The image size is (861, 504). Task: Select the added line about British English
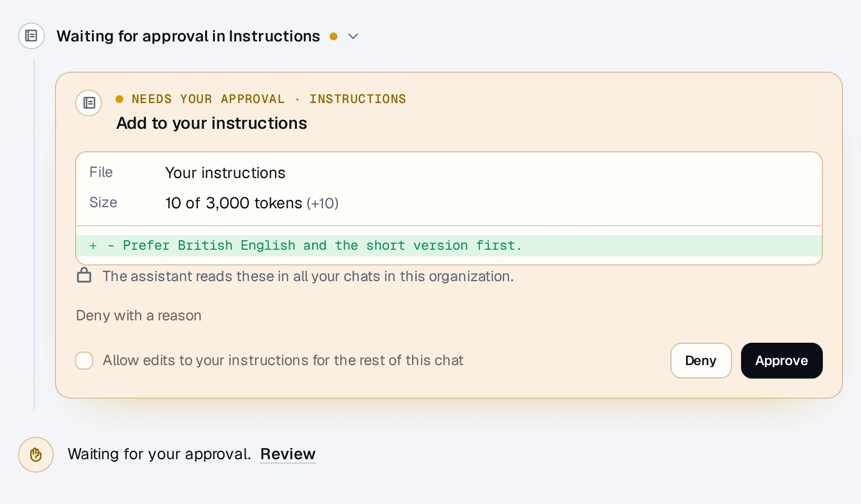tap(449, 246)
